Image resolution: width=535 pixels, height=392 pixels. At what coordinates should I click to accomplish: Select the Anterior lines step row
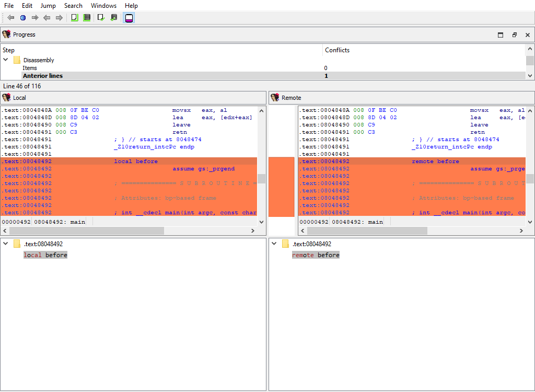(43, 76)
